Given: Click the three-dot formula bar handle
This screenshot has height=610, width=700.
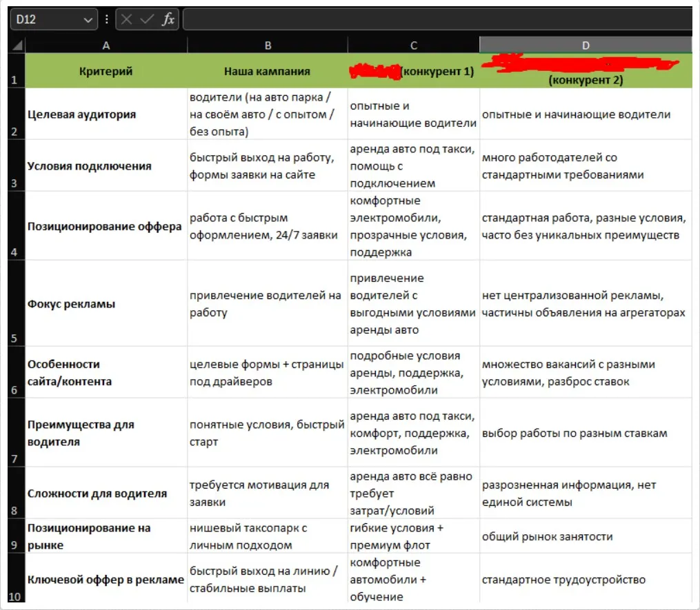Looking at the screenshot, I should [106, 19].
